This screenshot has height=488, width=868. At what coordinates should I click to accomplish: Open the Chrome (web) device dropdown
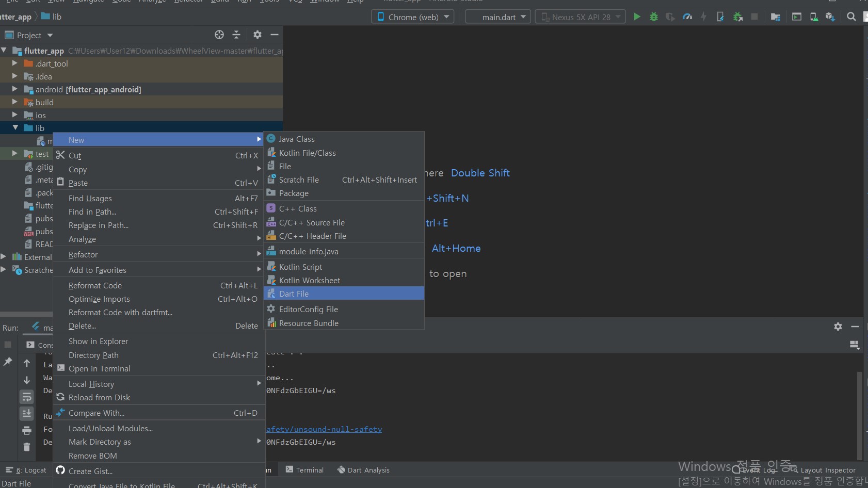(x=413, y=17)
